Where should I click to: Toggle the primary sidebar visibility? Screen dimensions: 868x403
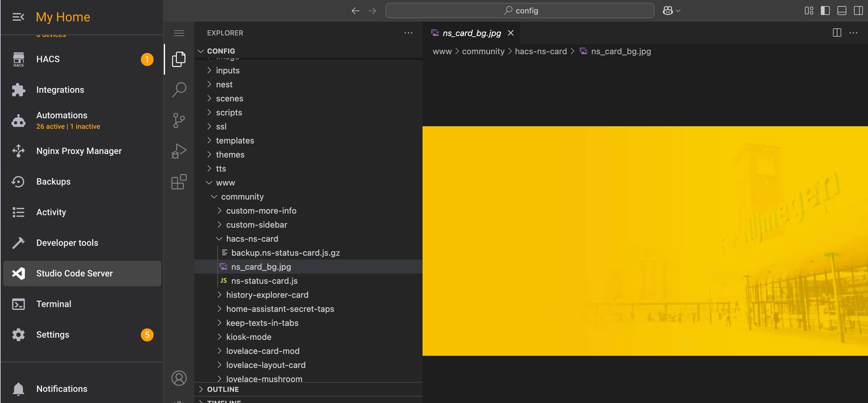tap(825, 10)
